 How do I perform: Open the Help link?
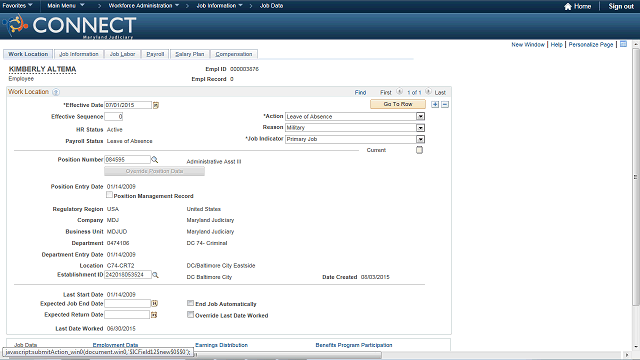point(556,44)
